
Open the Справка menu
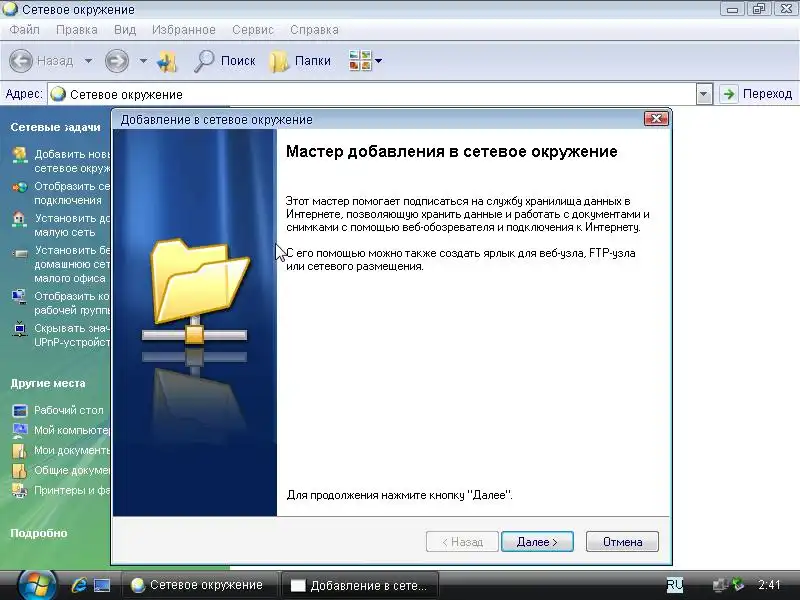pyautogui.click(x=314, y=30)
